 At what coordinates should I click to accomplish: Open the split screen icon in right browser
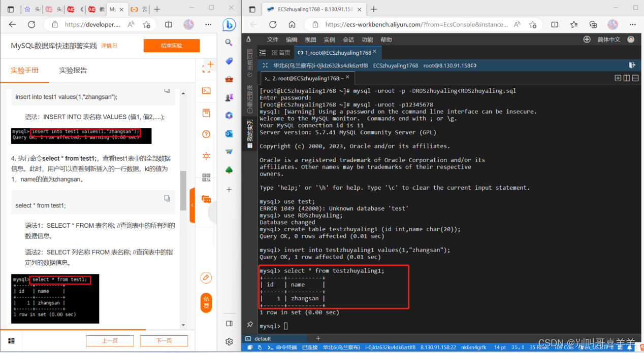point(555,24)
